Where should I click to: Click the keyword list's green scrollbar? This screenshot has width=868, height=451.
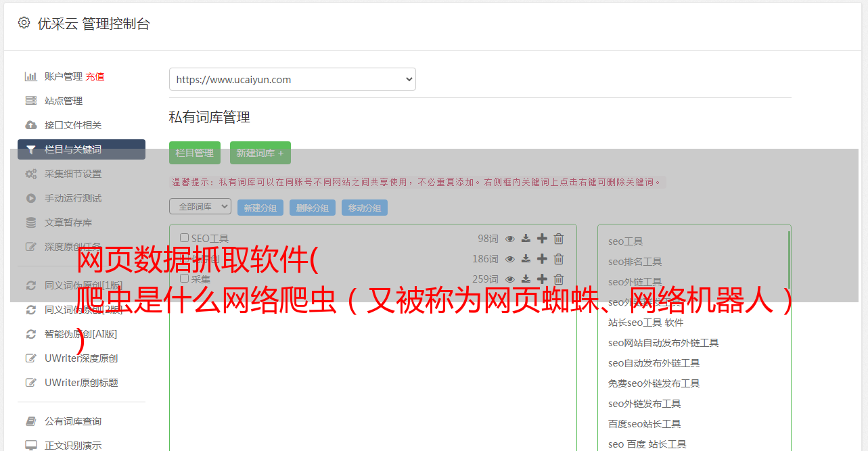click(x=789, y=260)
